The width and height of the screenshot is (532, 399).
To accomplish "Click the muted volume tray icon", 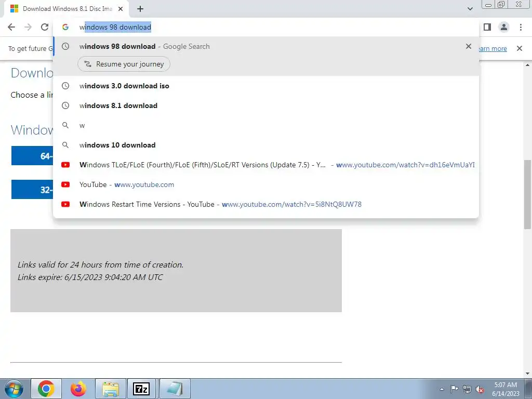I will click(480, 390).
